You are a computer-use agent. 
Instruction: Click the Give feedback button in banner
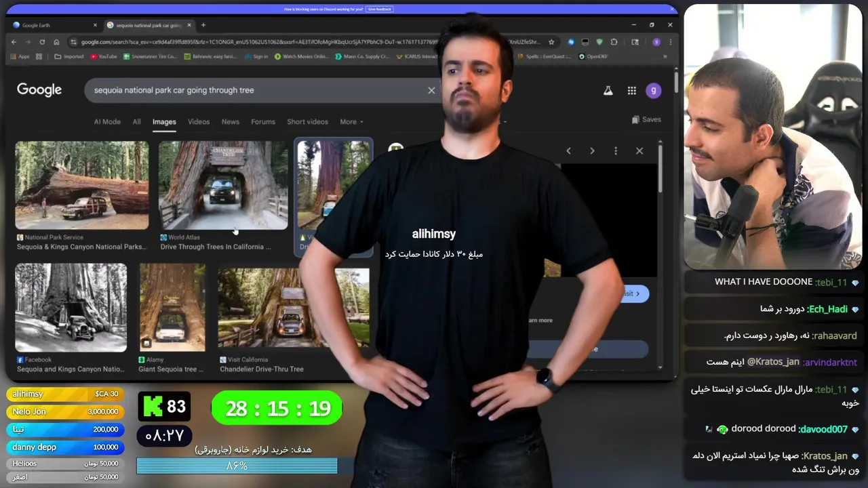(380, 9)
